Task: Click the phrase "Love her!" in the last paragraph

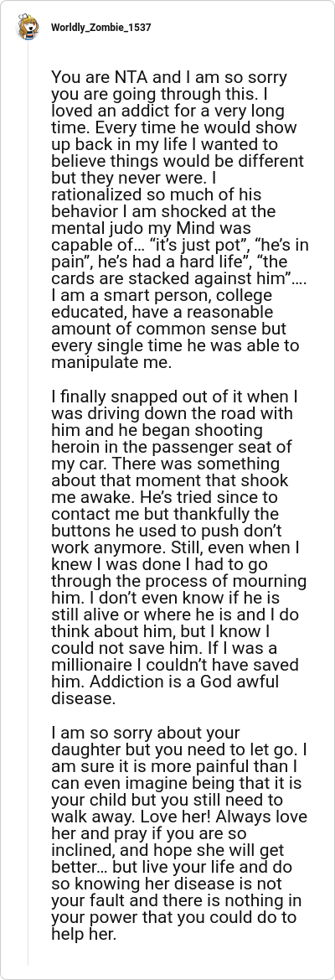Action: pos(152,817)
